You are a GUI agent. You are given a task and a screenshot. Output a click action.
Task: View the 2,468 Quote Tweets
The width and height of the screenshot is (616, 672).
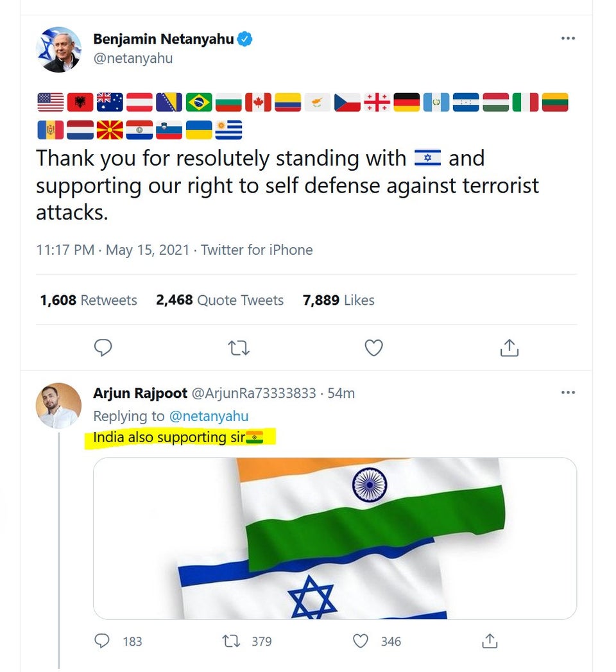[219, 300]
